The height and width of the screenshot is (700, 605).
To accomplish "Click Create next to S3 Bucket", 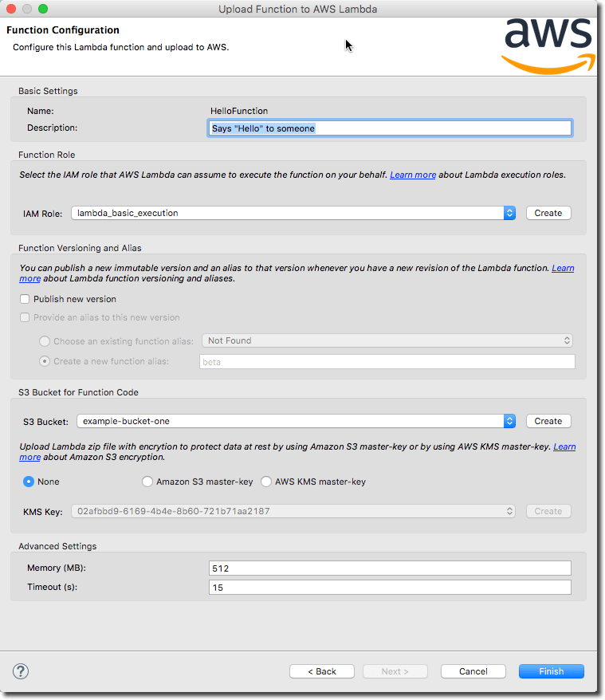I will [x=548, y=421].
